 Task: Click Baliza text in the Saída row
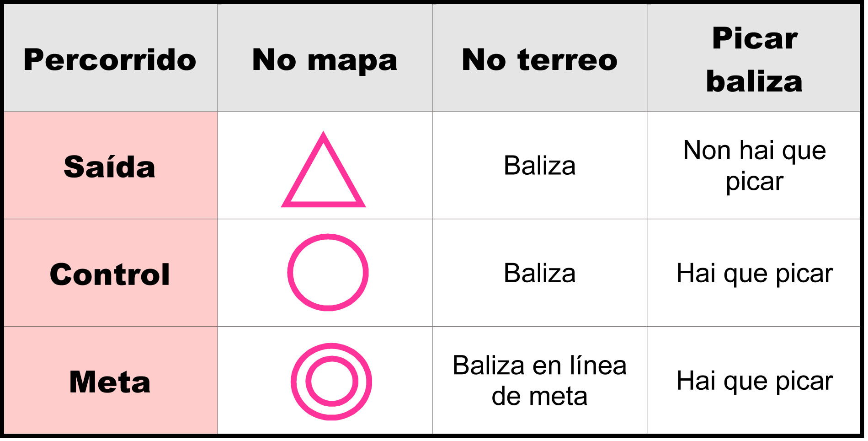(539, 166)
